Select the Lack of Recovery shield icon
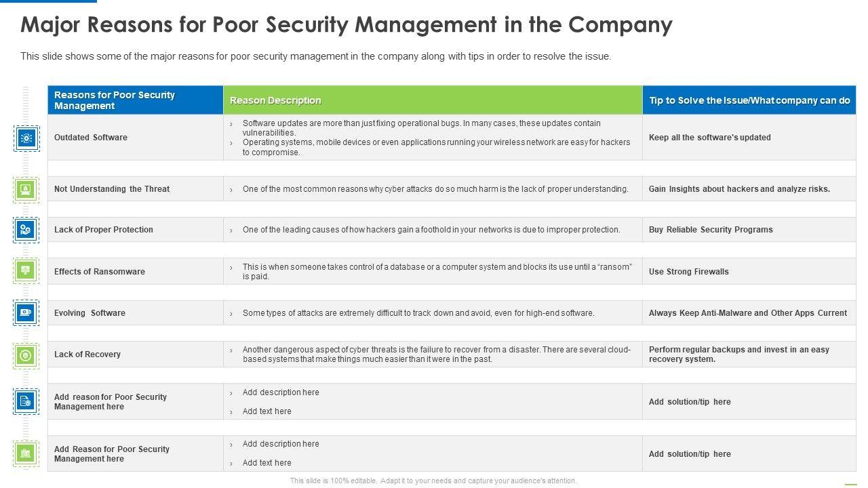The height and width of the screenshot is (488, 868). coord(26,355)
